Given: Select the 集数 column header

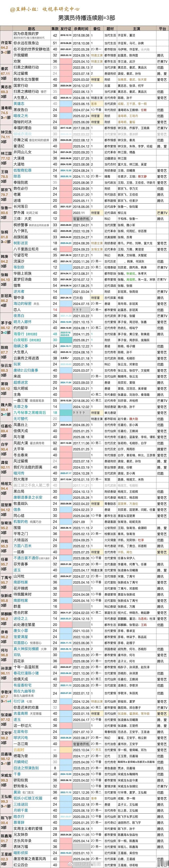Looking at the screenshot, I should (x=55, y=29).
